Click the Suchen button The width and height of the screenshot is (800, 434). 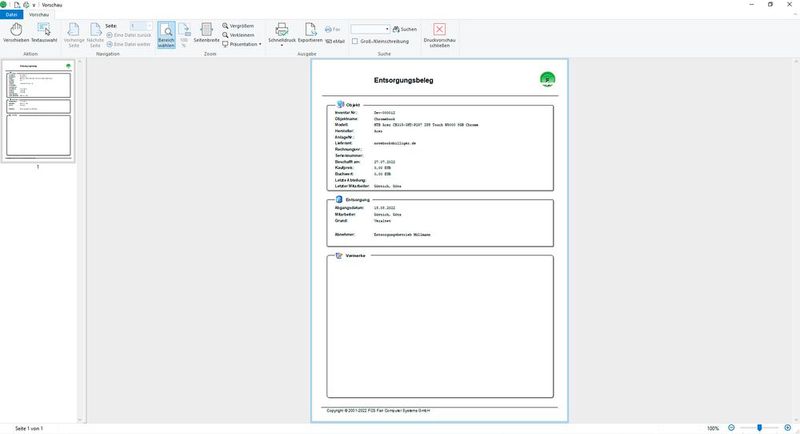coord(405,29)
